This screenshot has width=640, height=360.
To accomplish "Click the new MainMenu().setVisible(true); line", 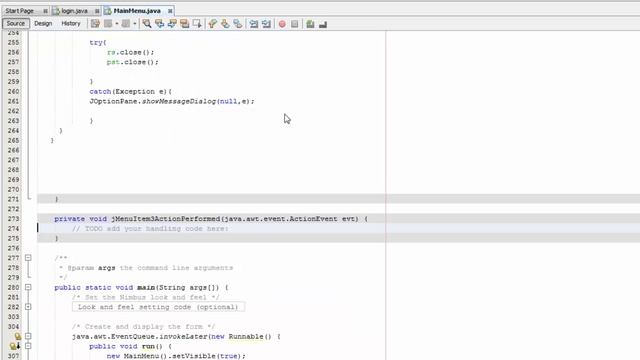I will (x=176, y=356).
